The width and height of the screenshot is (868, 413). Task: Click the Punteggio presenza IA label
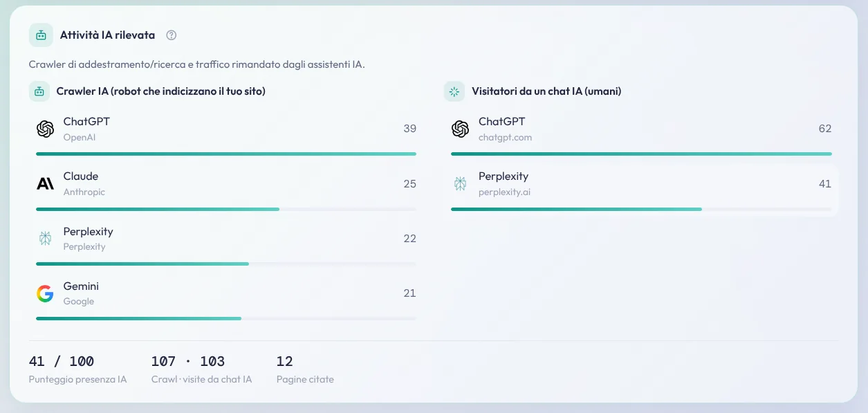[77, 379]
